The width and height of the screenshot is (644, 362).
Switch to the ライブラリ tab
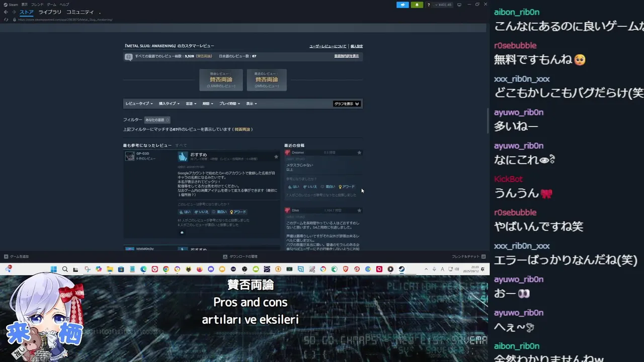50,12
